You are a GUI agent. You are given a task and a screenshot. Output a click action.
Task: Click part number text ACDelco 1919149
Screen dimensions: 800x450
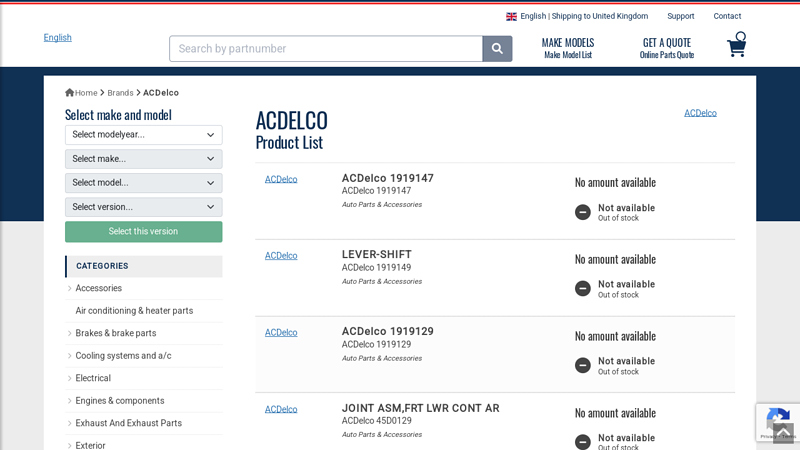point(376,267)
